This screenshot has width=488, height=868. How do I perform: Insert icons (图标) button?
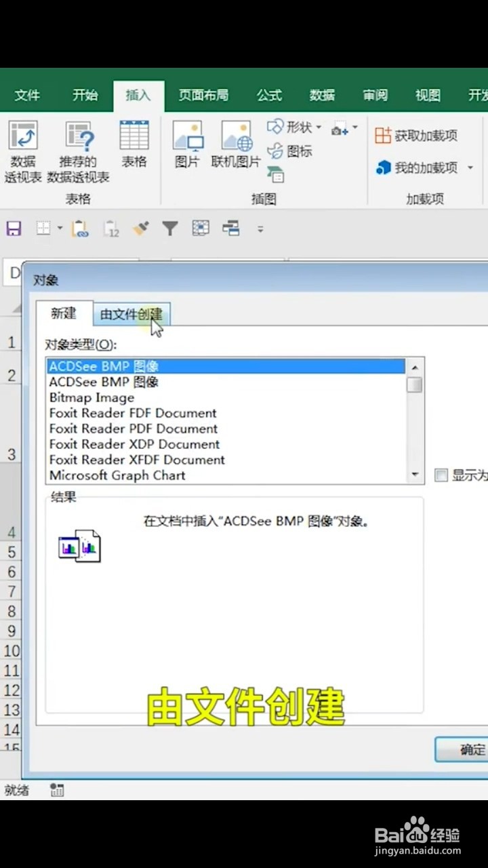[289, 151]
